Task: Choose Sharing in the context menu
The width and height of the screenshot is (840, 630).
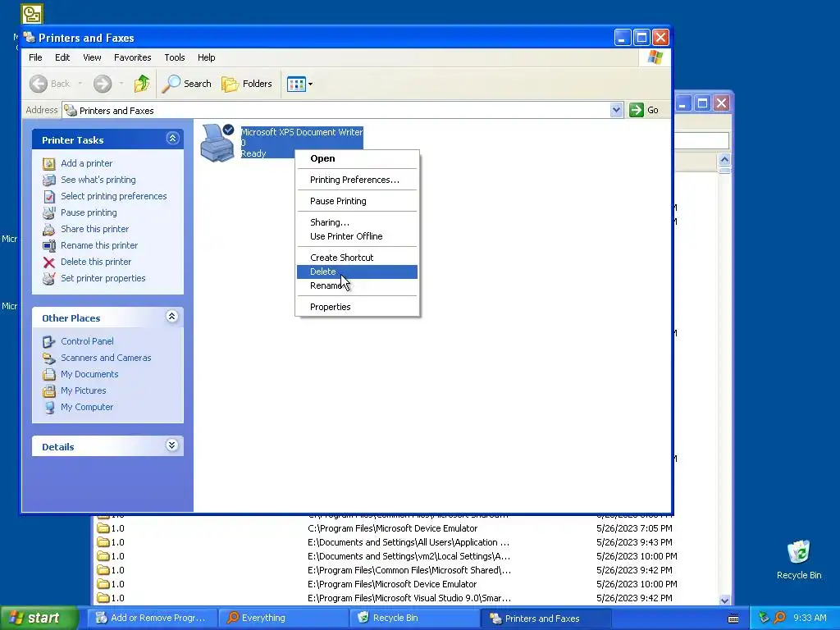Action: click(357, 222)
